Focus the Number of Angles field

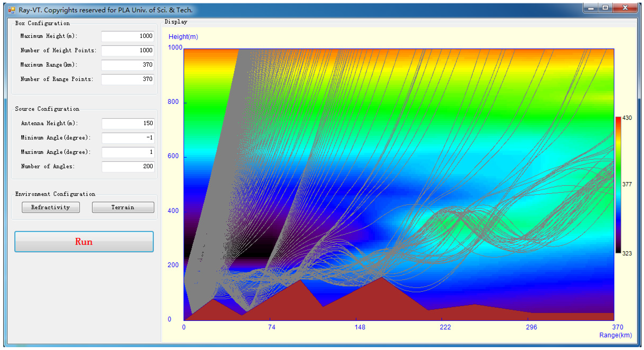point(128,167)
